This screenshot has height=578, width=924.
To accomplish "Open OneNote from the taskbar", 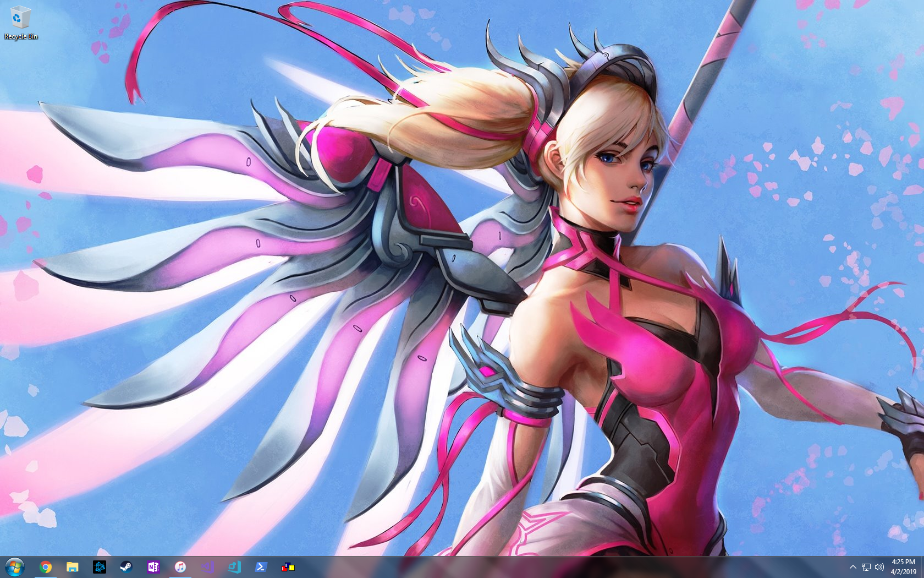I will pos(153,567).
